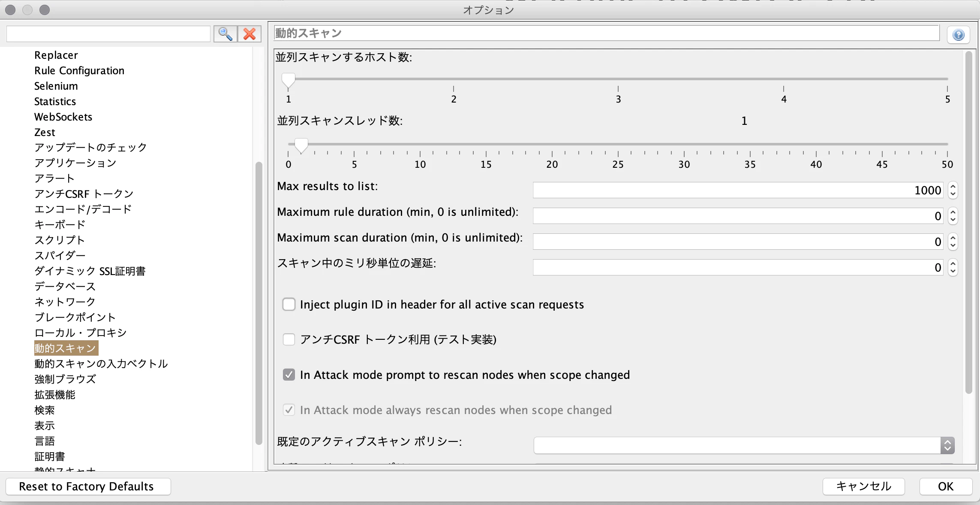The height and width of the screenshot is (505, 980).
Task: Click the 動的スキャン panel title field
Action: coord(607,33)
